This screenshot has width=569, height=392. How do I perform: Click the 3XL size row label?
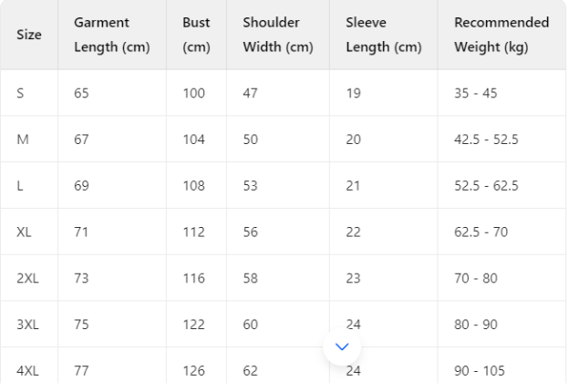[27, 325]
